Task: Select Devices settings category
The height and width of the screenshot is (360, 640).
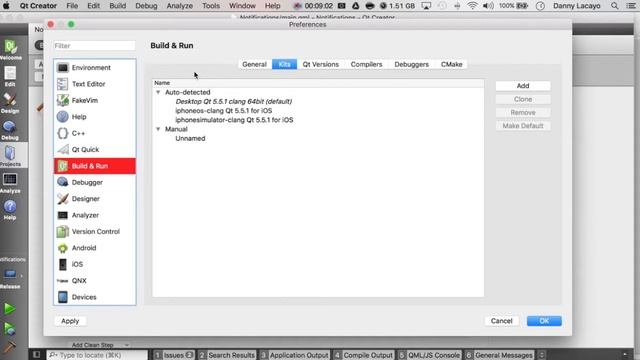Action: (x=94, y=297)
